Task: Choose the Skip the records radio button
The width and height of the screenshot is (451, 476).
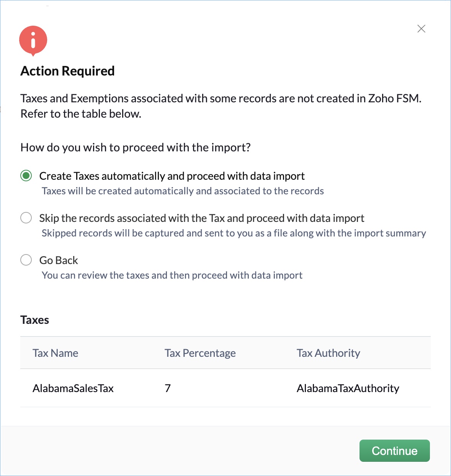Action: 26,218
